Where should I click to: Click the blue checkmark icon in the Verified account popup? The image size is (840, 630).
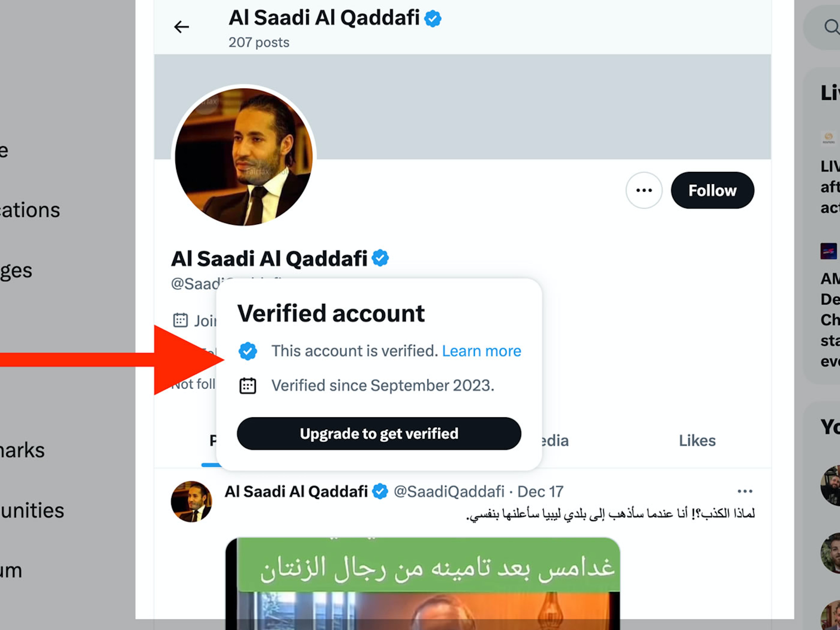[x=248, y=351]
